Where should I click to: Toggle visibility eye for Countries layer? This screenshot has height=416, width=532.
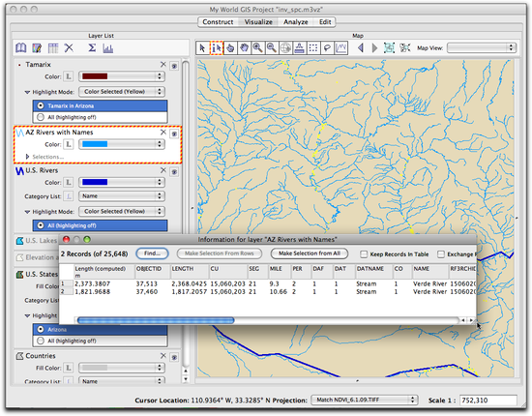(174, 357)
